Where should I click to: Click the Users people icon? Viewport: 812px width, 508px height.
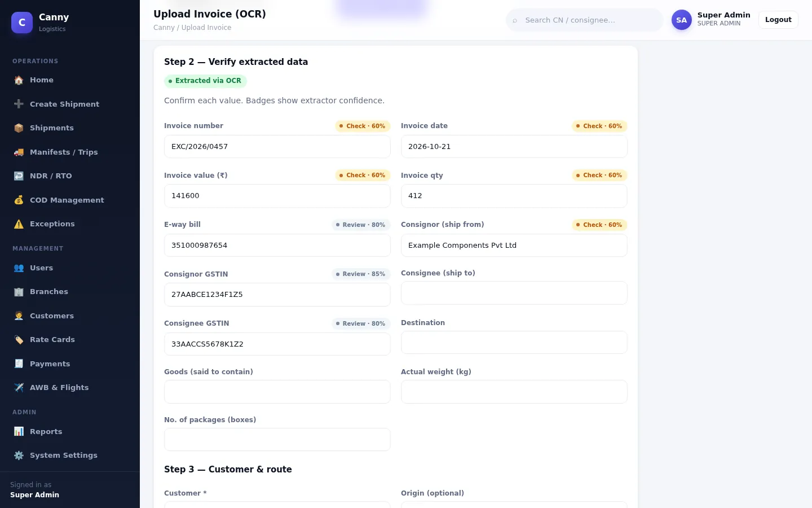(19, 268)
